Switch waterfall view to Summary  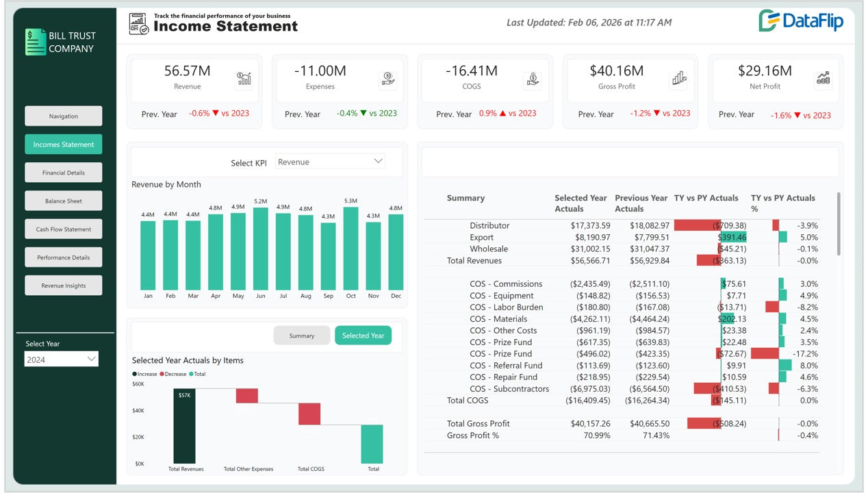click(x=301, y=336)
